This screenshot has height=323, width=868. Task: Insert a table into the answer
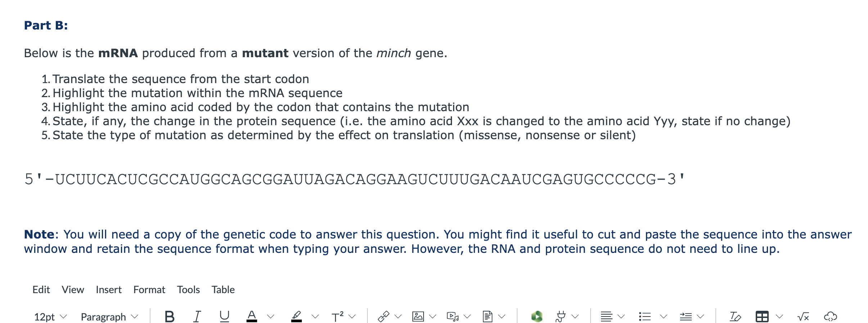coord(763,317)
